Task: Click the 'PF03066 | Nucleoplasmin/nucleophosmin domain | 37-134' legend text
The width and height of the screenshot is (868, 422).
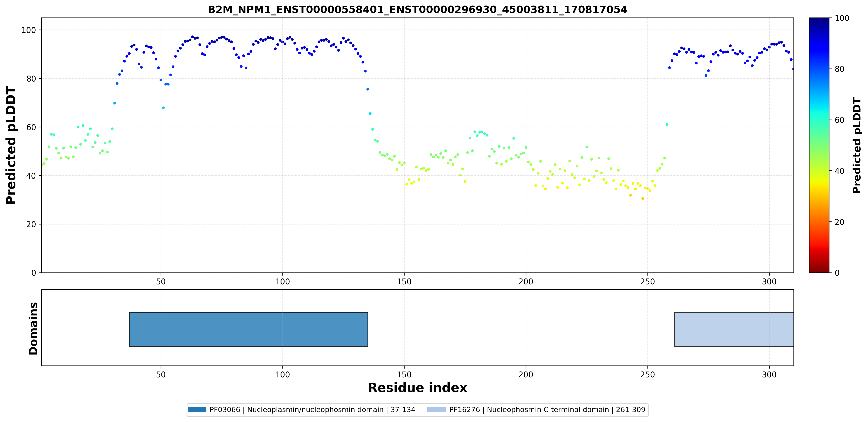Action: (312, 410)
